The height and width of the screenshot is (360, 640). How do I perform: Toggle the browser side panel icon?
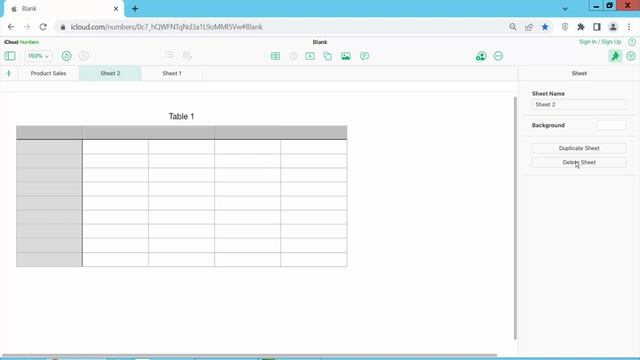pos(597,27)
